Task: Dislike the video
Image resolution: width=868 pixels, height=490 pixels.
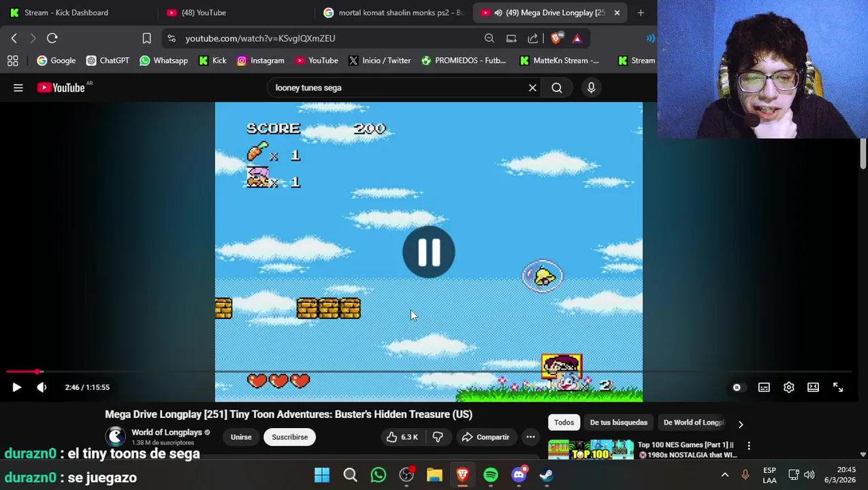Action: 438,437
